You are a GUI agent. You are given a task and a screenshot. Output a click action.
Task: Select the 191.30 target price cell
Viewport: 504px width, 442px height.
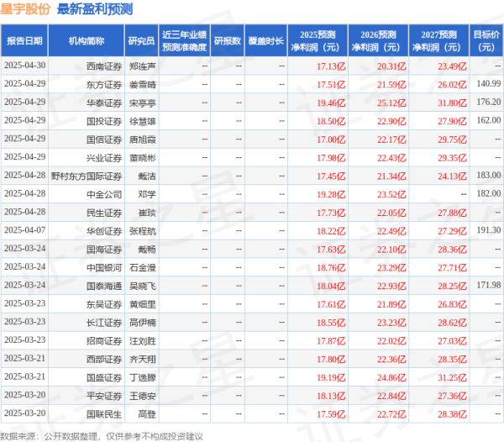point(486,231)
